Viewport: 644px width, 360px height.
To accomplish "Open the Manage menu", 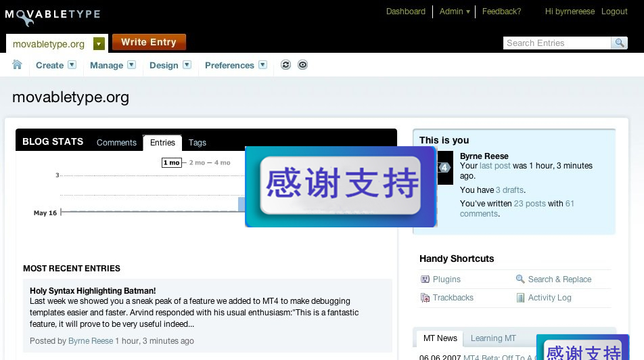I will (106, 66).
